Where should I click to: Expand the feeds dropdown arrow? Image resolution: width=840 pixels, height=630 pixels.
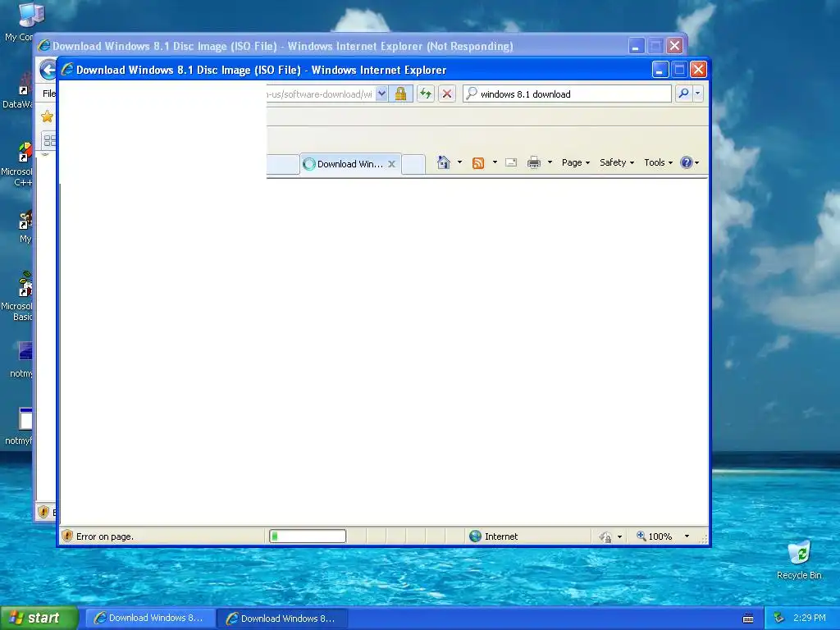(x=495, y=162)
